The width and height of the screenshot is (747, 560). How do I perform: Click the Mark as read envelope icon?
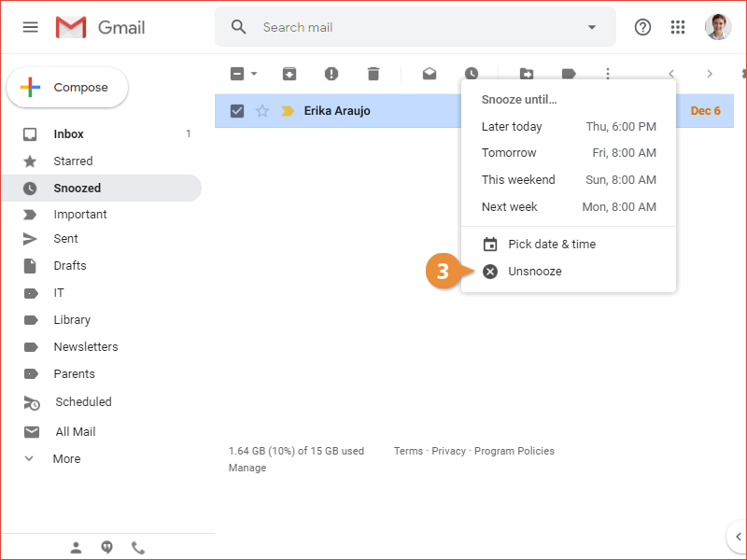pyautogui.click(x=430, y=74)
